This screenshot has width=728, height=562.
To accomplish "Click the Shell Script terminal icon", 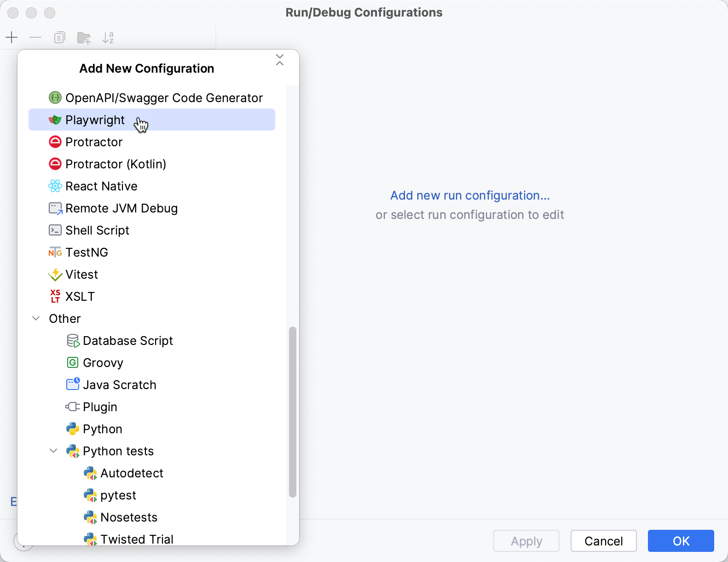I will coord(55,230).
